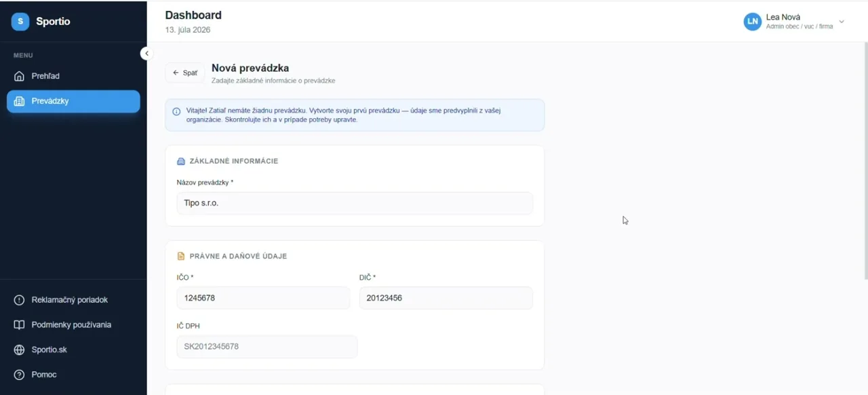Click the Sportio logo icon
The image size is (868, 395).
click(x=20, y=21)
